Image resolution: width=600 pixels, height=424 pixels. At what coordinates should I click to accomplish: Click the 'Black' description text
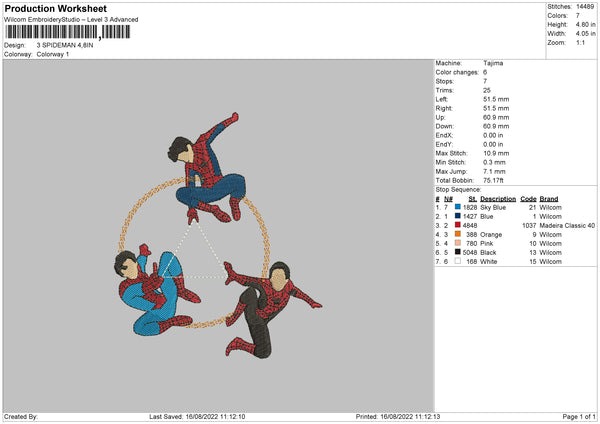pos(488,253)
